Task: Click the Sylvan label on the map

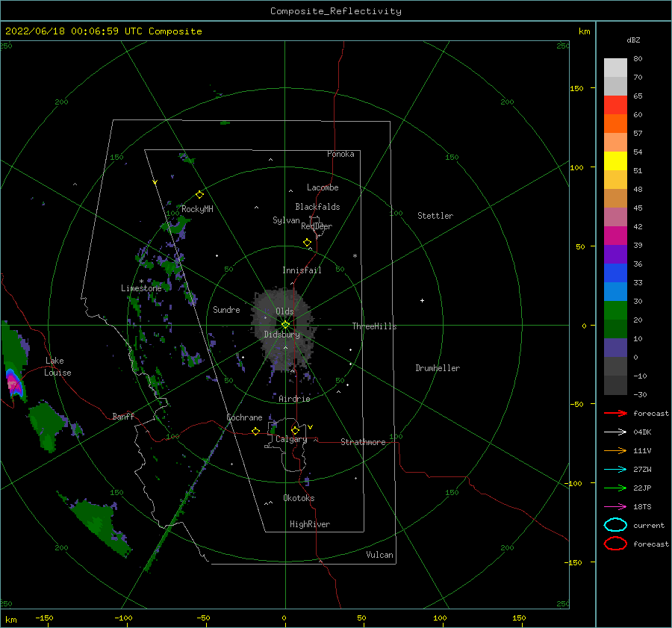Action: pos(286,220)
